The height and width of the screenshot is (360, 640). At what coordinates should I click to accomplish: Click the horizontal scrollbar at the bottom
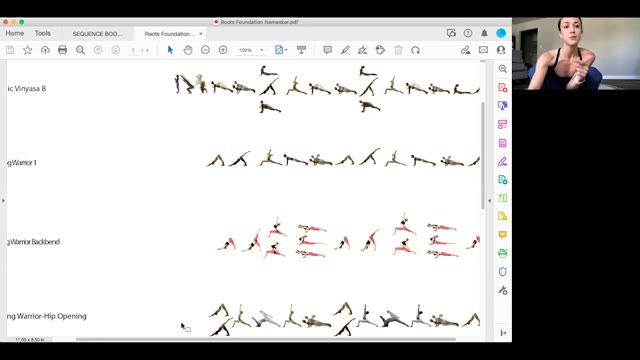point(266,339)
